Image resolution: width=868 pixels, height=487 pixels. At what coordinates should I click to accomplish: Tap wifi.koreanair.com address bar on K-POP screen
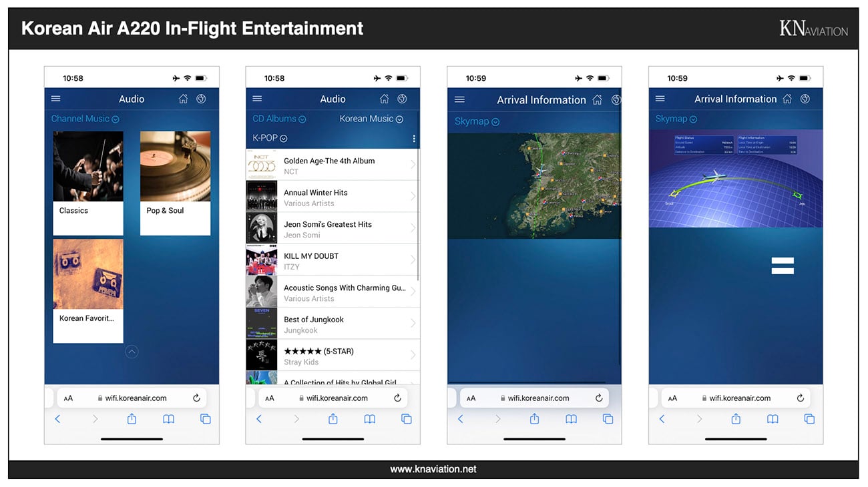pyautogui.click(x=333, y=398)
